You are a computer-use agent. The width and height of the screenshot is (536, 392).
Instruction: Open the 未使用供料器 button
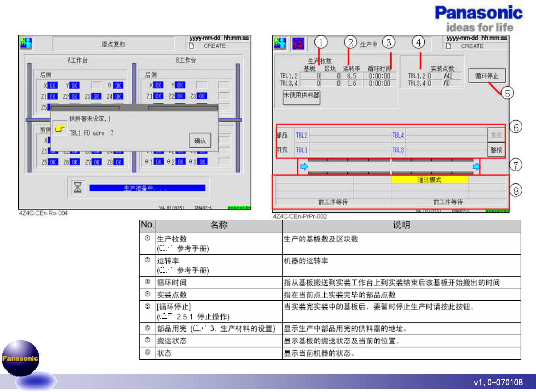pyautogui.click(x=301, y=97)
